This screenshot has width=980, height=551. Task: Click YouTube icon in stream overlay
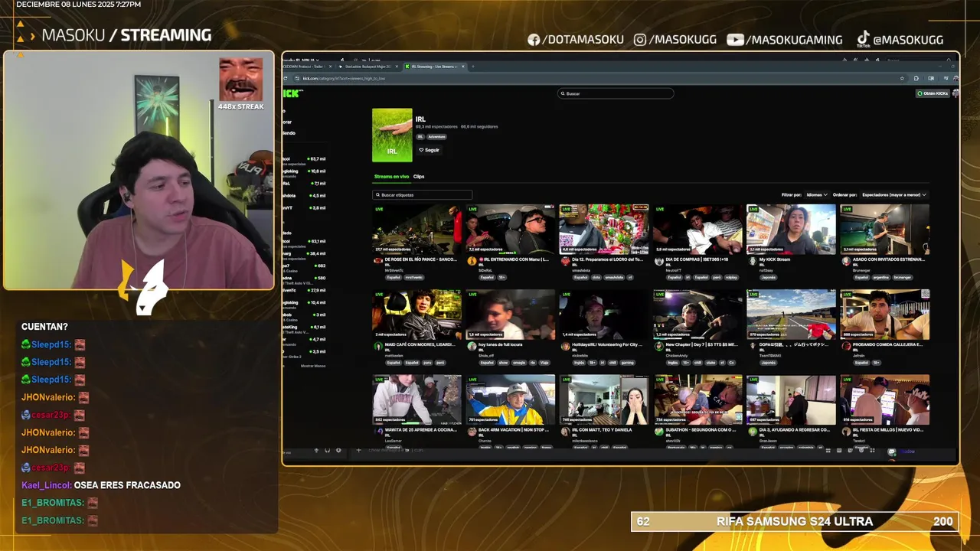point(735,40)
